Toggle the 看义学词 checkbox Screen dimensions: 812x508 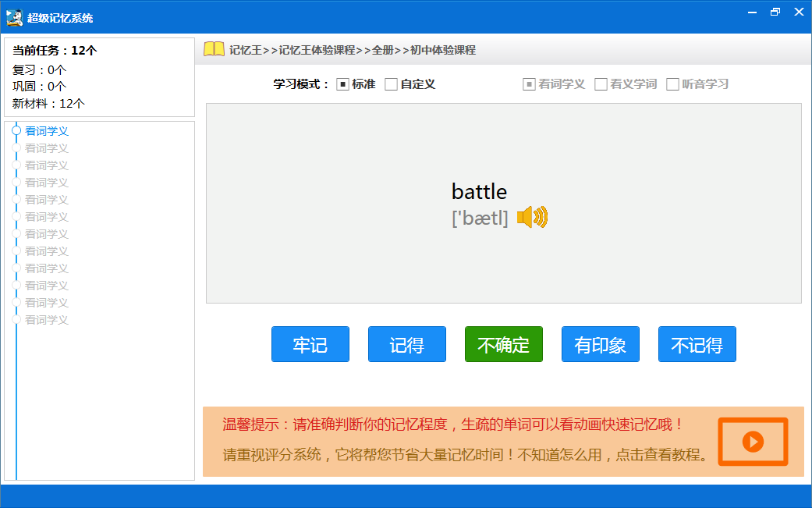point(601,84)
